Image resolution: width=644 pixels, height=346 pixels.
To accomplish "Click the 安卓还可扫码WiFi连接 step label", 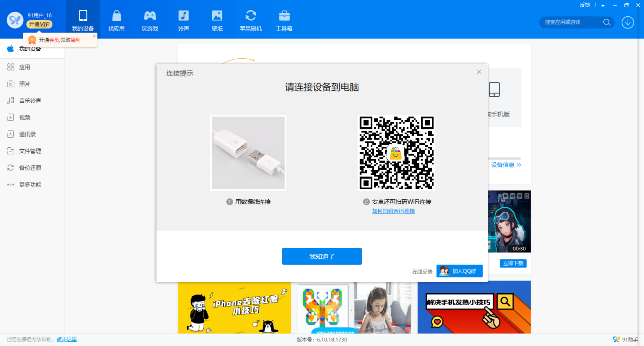I will click(401, 202).
